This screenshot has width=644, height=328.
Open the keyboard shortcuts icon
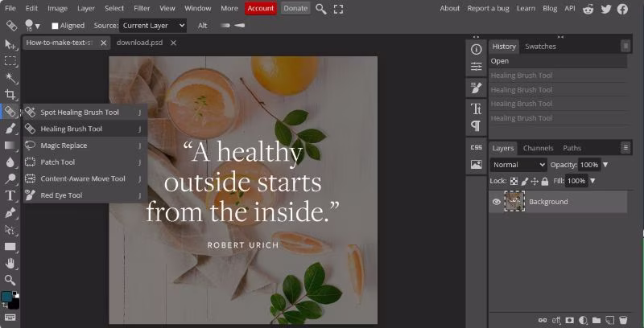coord(10,318)
